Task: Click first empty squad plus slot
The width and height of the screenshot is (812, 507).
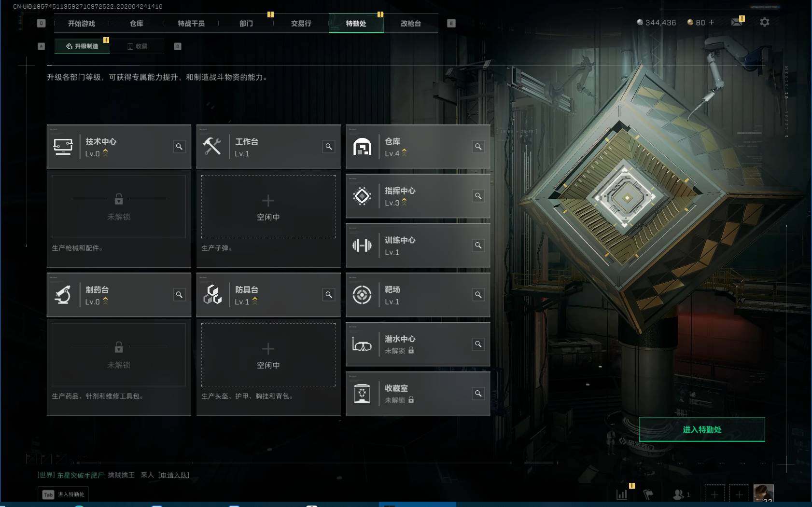Action: 715,494
